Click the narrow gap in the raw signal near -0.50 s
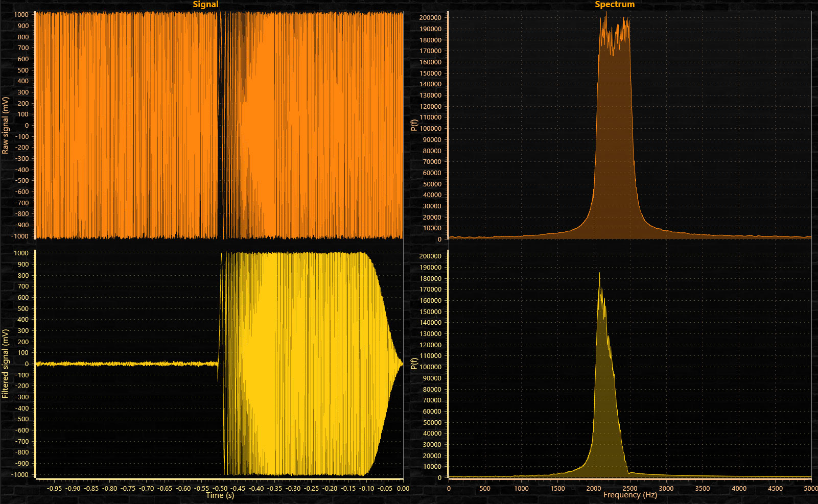Screen dimensions: 818x504 (220, 123)
